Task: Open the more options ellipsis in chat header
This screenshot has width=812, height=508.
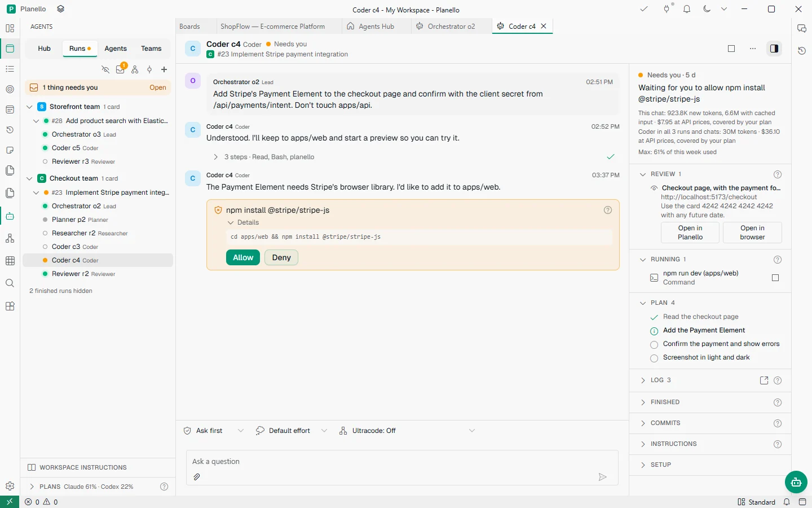Action: [x=753, y=49]
